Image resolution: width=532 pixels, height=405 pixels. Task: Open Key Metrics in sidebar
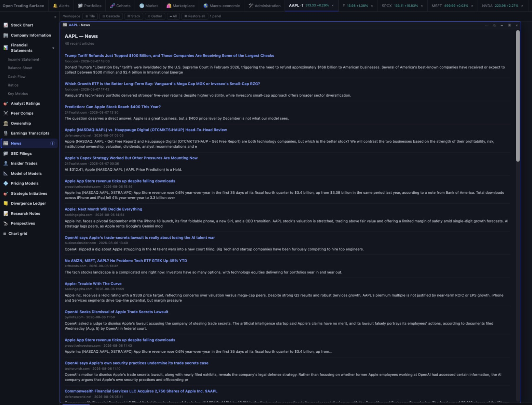click(18, 94)
